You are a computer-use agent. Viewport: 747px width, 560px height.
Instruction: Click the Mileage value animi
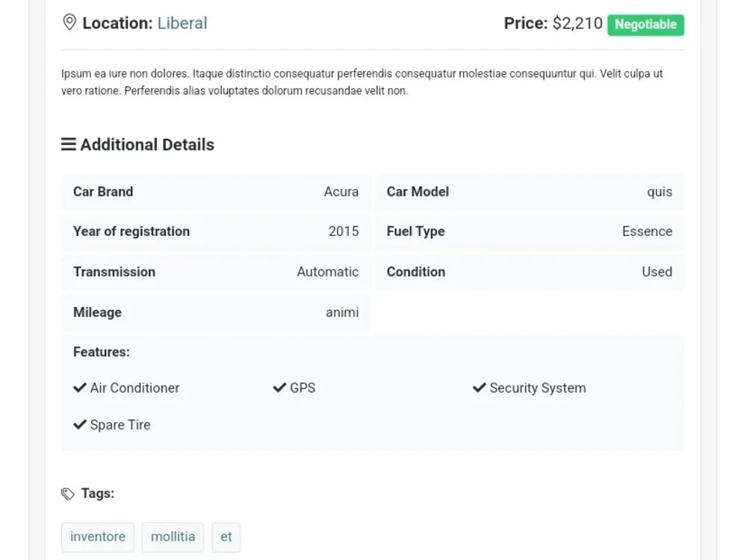point(342,312)
